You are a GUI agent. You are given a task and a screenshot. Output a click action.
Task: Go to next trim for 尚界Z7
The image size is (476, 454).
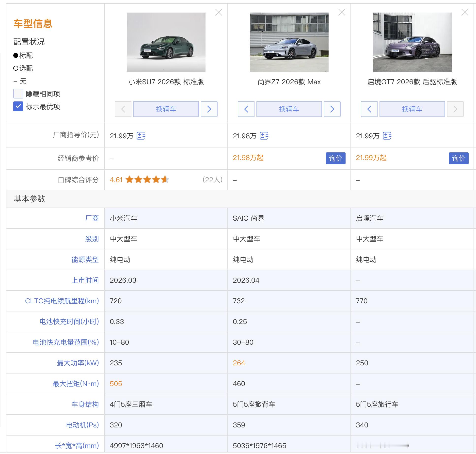click(332, 109)
